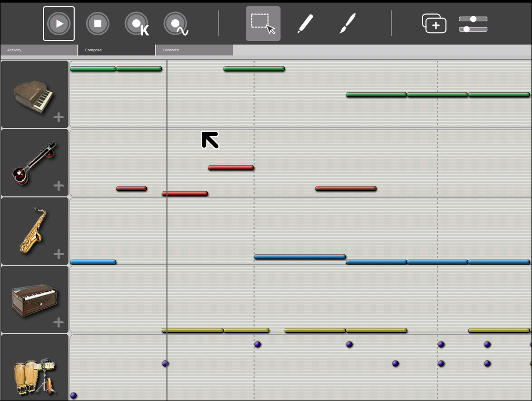Click the Stop playback button
This screenshot has height=401, width=532.
click(x=97, y=24)
